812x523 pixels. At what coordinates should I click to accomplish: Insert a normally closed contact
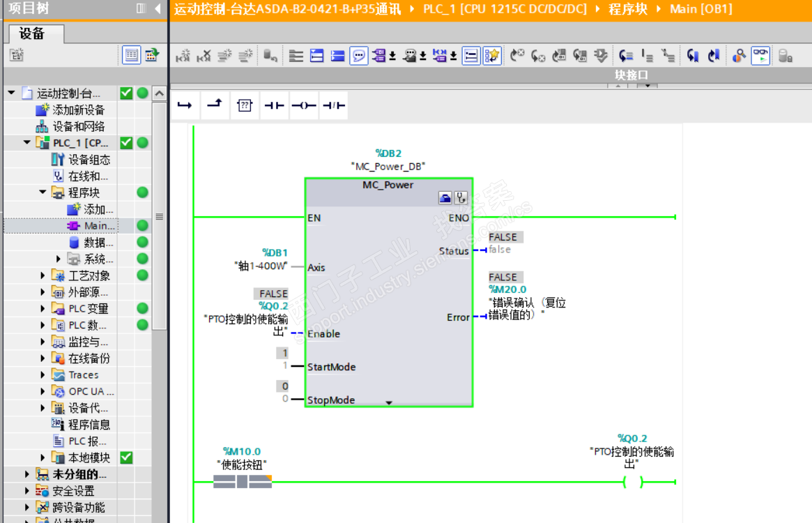(335, 105)
